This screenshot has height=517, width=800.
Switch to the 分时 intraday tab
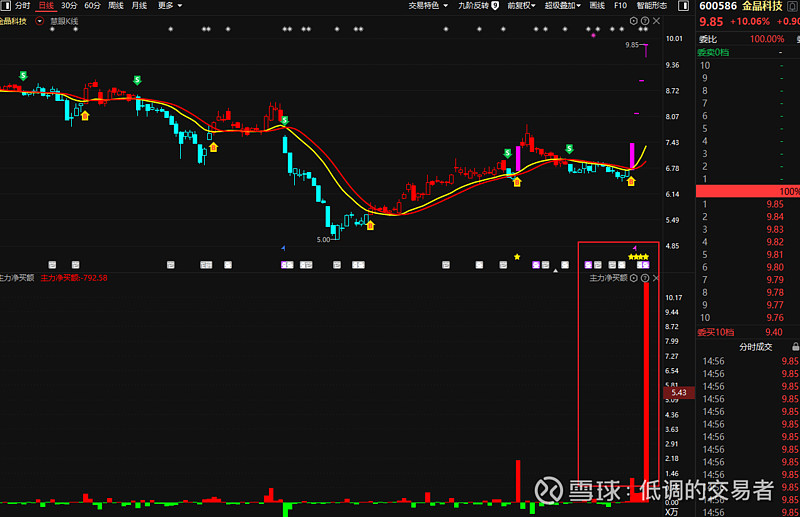pos(22,6)
